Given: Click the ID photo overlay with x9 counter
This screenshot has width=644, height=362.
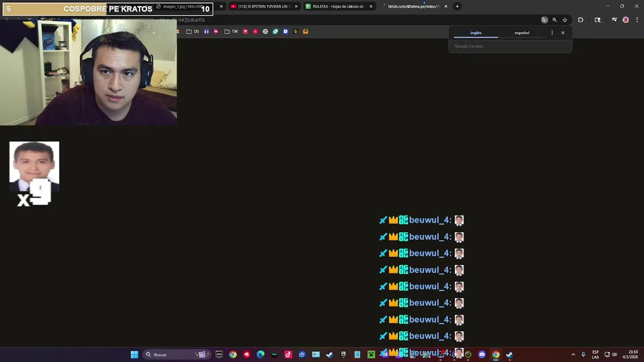Looking at the screenshot, I should 34,174.
